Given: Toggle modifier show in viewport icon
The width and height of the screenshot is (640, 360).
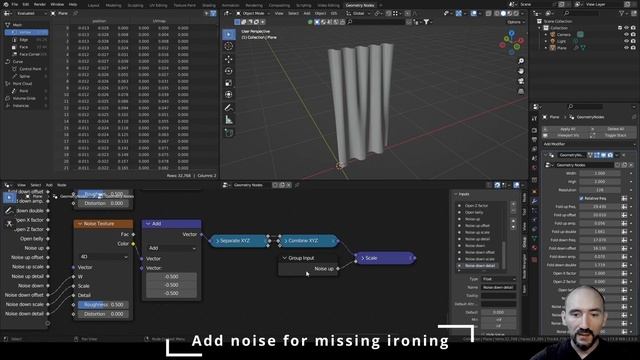Looking at the screenshot, I should [x=604, y=155].
